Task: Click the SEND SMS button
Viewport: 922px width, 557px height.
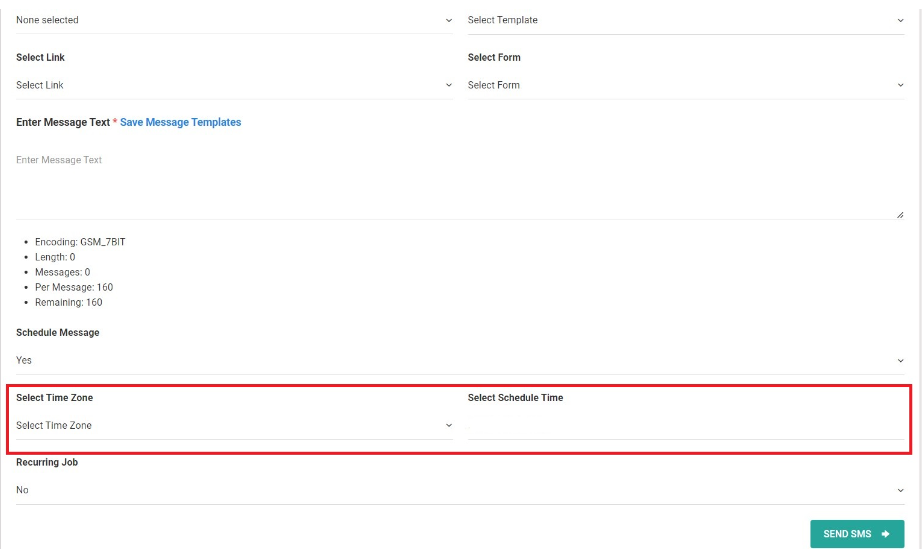Action: [857, 534]
